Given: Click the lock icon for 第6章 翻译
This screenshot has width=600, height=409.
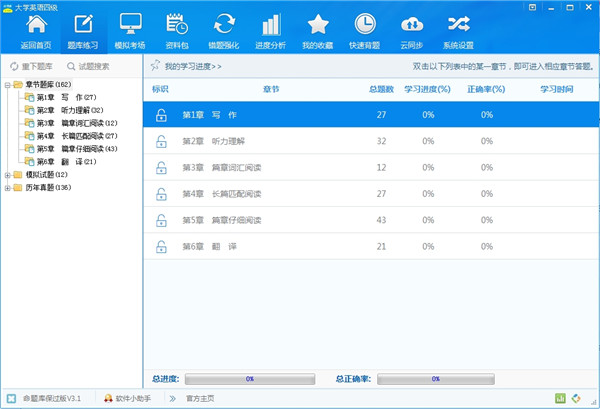Looking at the screenshot, I should click(x=161, y=246).
